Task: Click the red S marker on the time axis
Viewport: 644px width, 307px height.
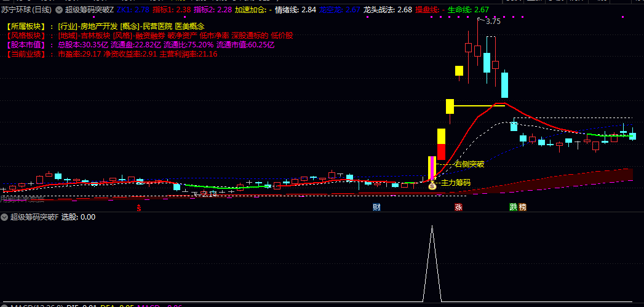Action: coord(139,208)
